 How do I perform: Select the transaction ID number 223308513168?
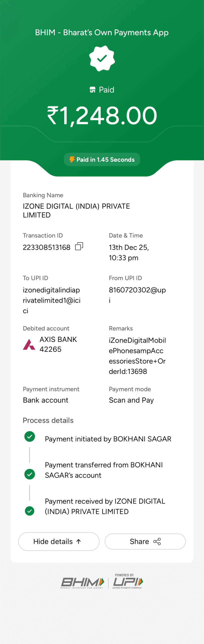47,248
